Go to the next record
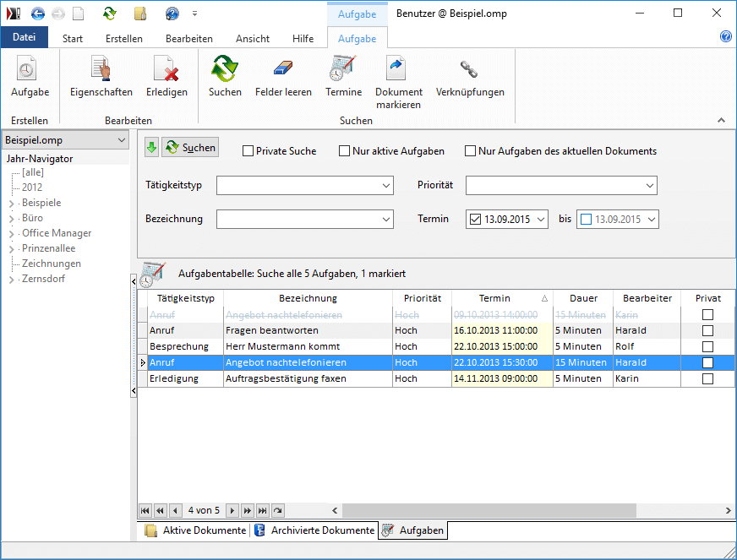This screenshot has width=737, height=560. point(232,510)
